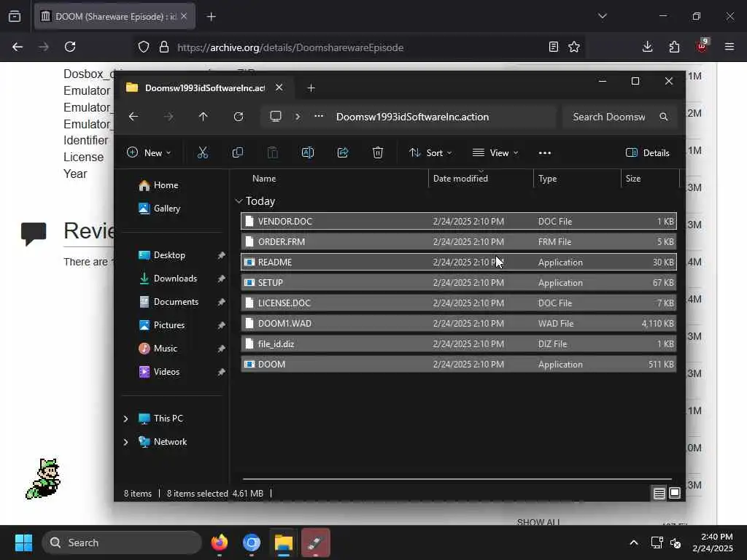Click the Paste clipboard icon in Explorer toolbar
Screen dimensions: 747x560
(273, 152)
